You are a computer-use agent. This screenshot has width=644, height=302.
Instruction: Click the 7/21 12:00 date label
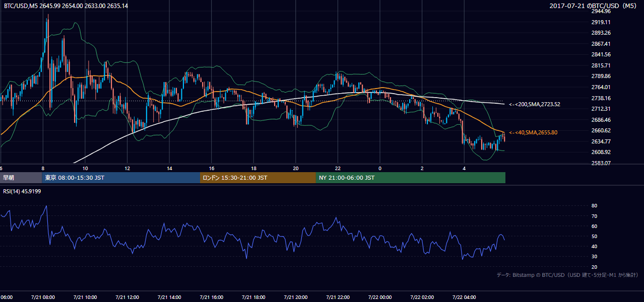pyautogui.click(x=127, y=297)
